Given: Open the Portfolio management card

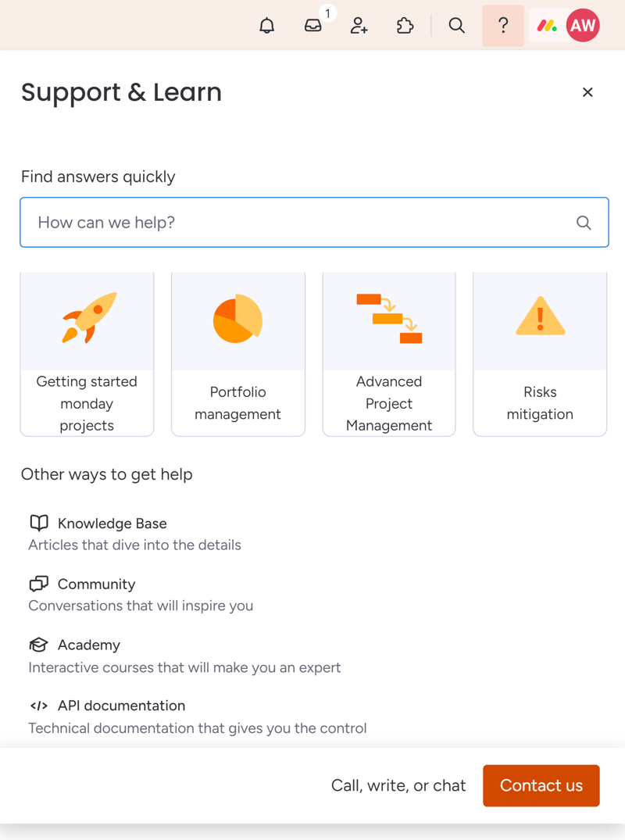Looking at the screenshot, I should pos(237,354).
